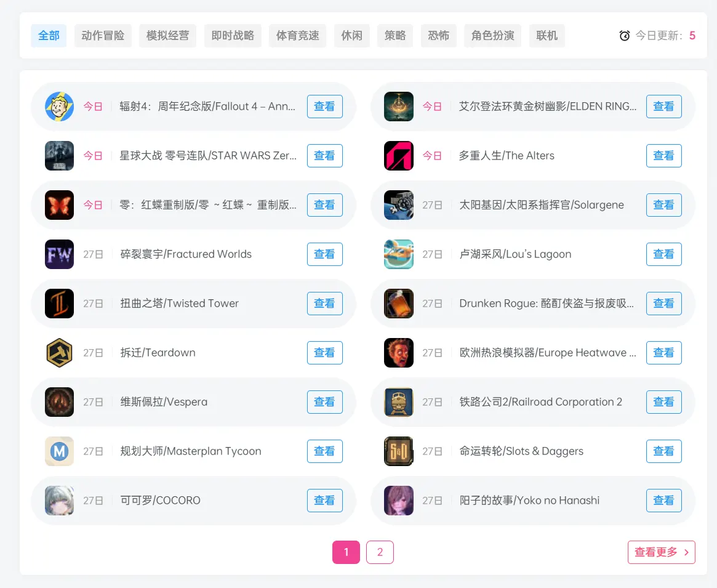Click 查看 for Europe Heatwave Simulator
717x588 pixels.
pyautogui.click(x=664, y=353)
